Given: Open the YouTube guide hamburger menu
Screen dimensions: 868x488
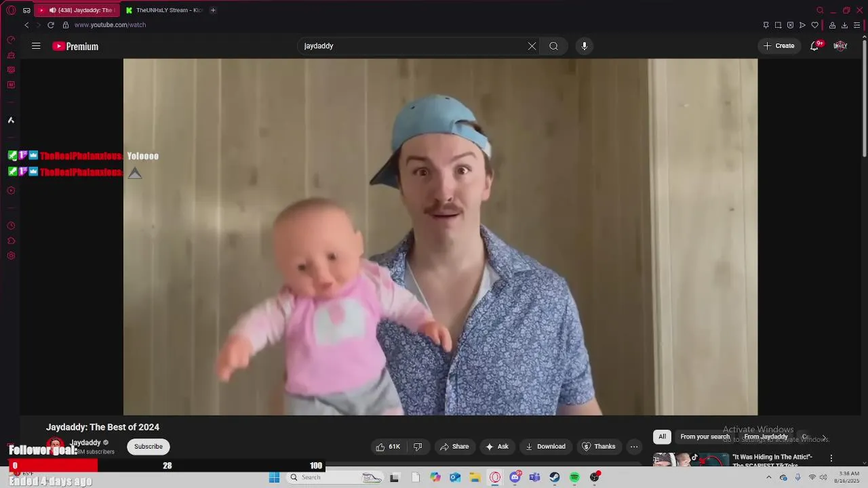Looking at the screenshot, I should pos(36,46).
